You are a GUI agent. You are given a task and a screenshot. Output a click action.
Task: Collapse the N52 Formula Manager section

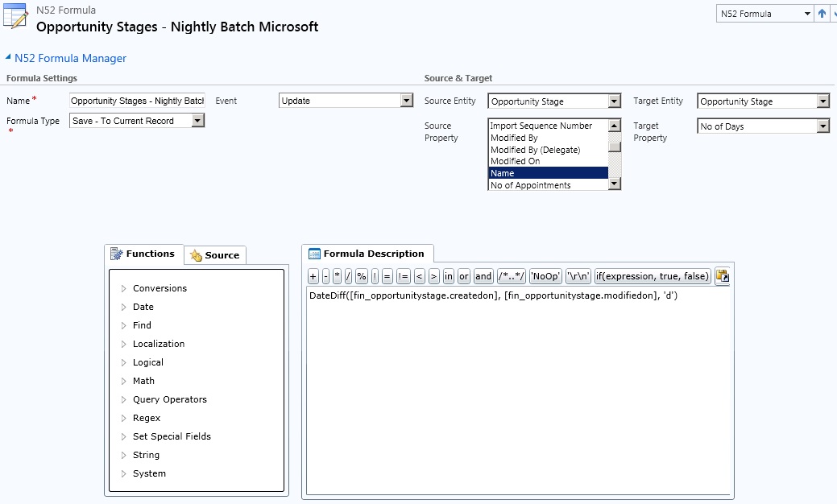click(9, 58)
